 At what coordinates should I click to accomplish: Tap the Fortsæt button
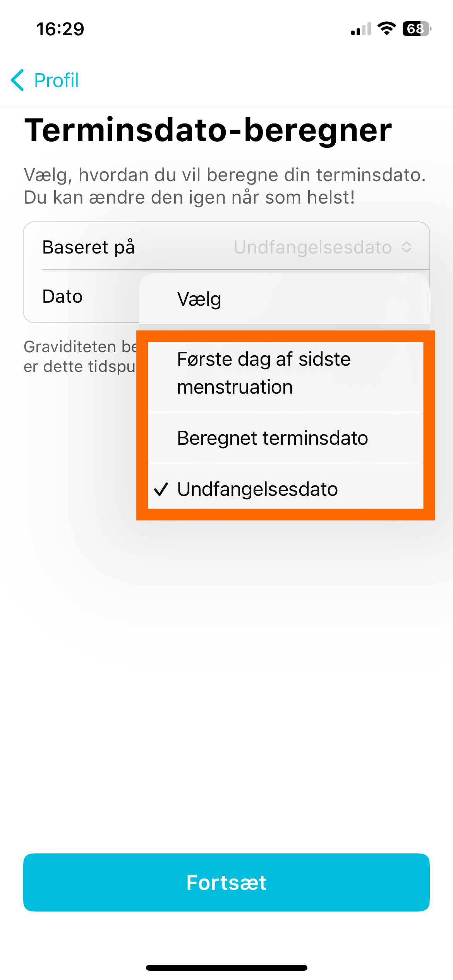click(x=226, y=882)
